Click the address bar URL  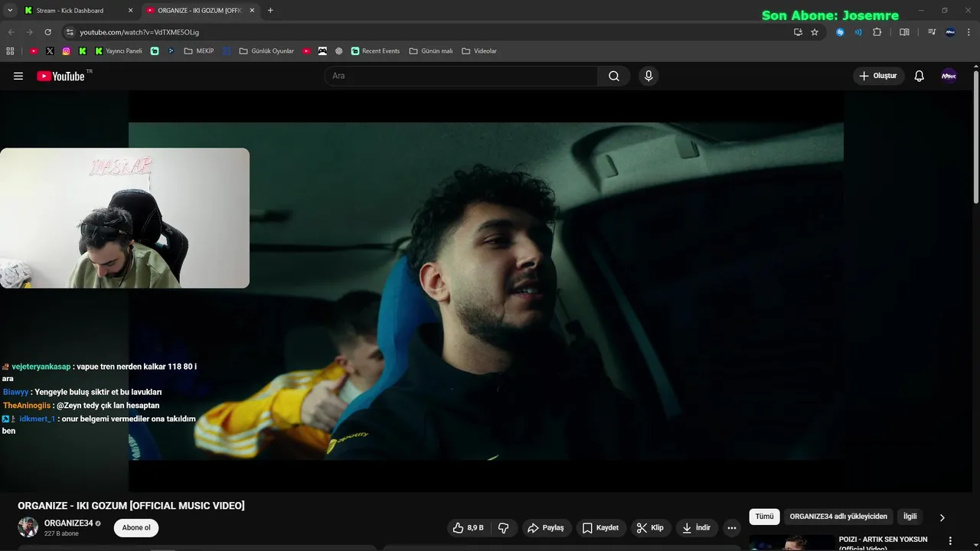click(139, 32)
